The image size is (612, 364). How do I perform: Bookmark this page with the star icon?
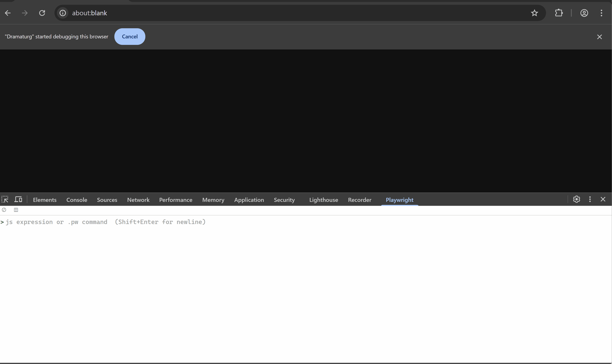coord(534,13)
